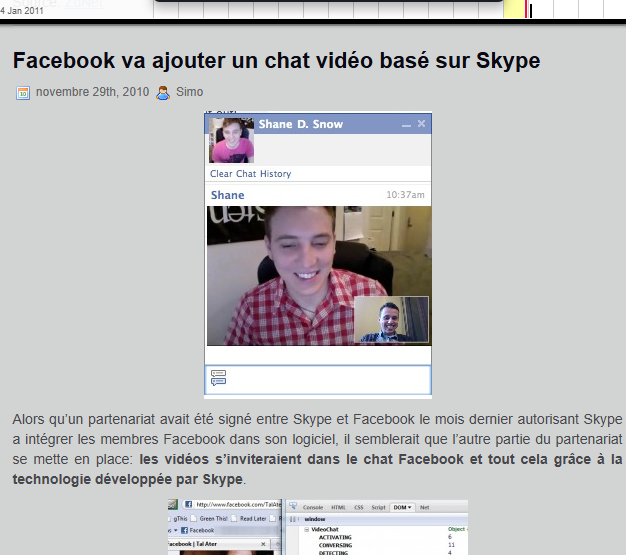
Task: Click the 10:37am timestamp in chat
Action: point(405,195)
